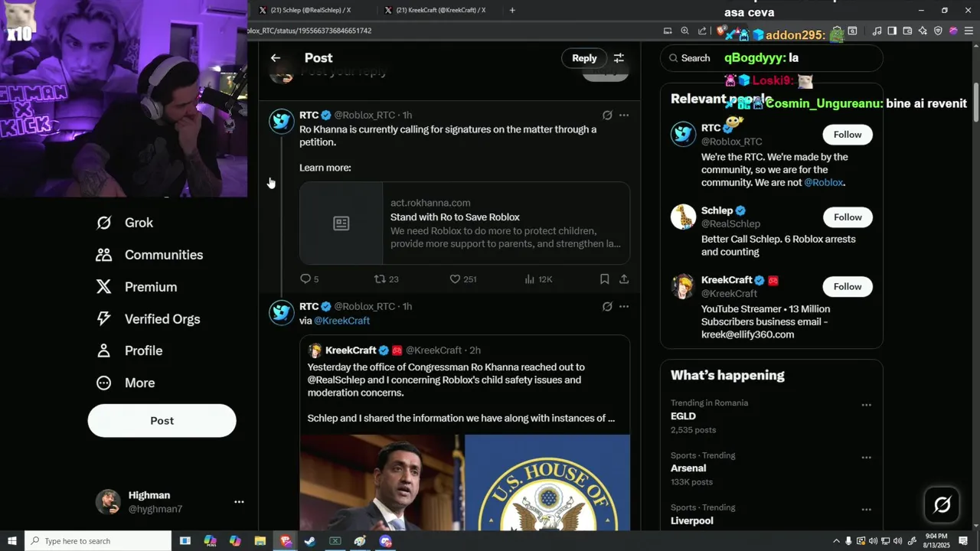Open the Arsenal trending topic
This screenshot has height=551, width=980.
(x=771, y=468)
